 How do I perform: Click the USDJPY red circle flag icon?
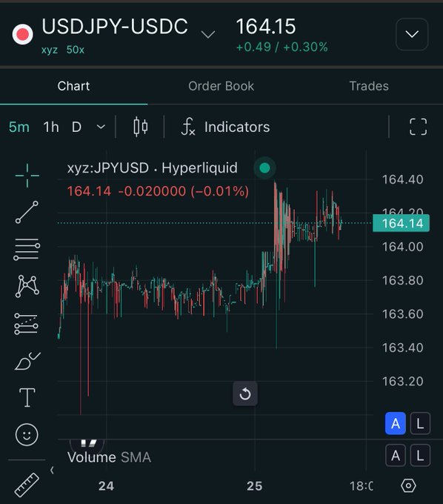pyautogui.click(x=22, y=34)
